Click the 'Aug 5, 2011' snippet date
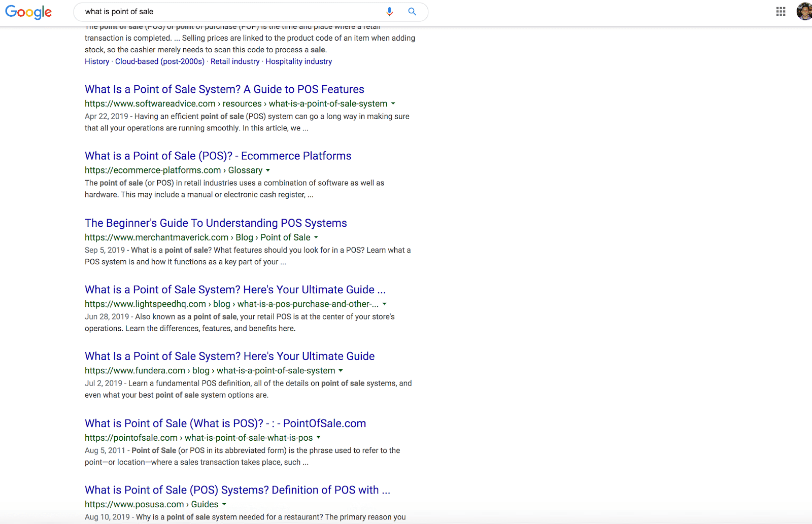 click(x=105, y=450)
